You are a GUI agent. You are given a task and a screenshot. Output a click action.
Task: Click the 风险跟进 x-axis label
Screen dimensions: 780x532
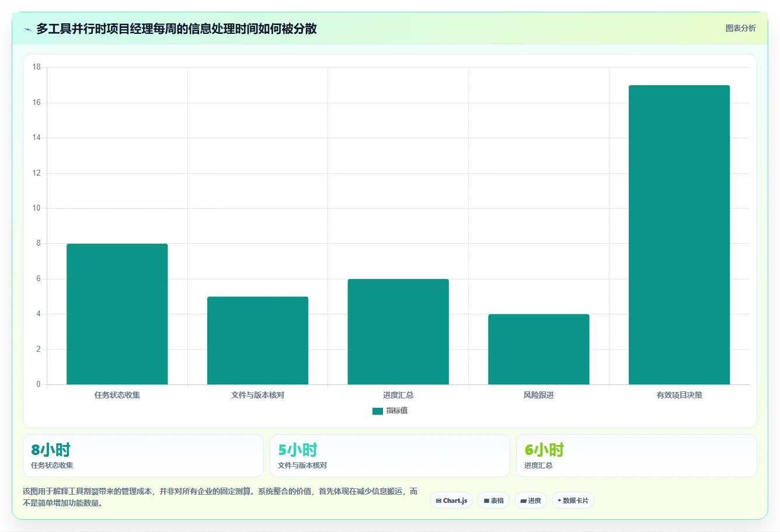tap(539, 395)
